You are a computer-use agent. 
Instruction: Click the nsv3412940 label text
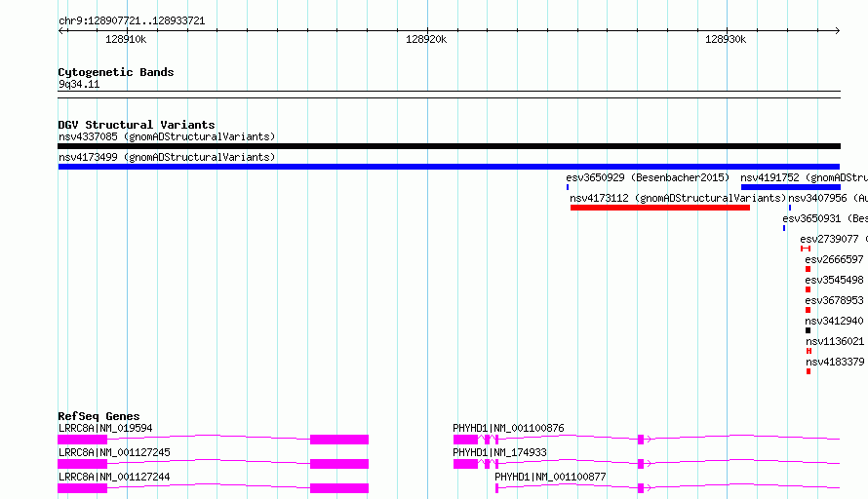pyautogui.click(x=834, y=321)
